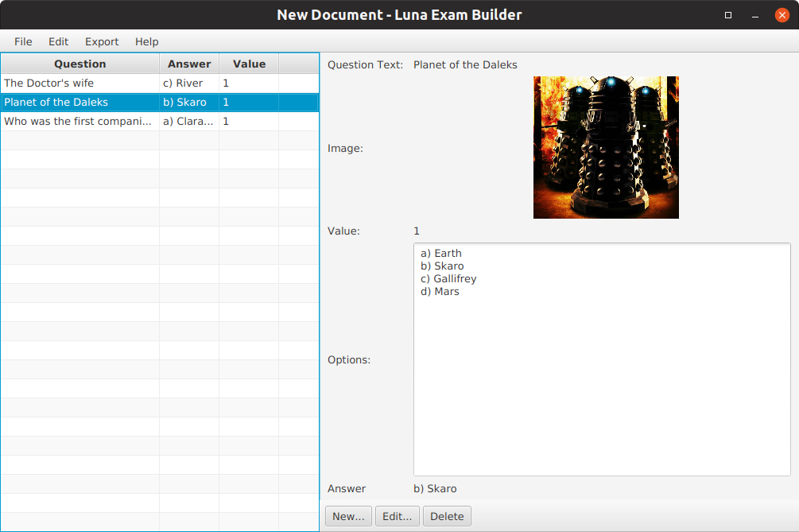Click option 'c) Gallifrey' in options list

coord(448,279)
